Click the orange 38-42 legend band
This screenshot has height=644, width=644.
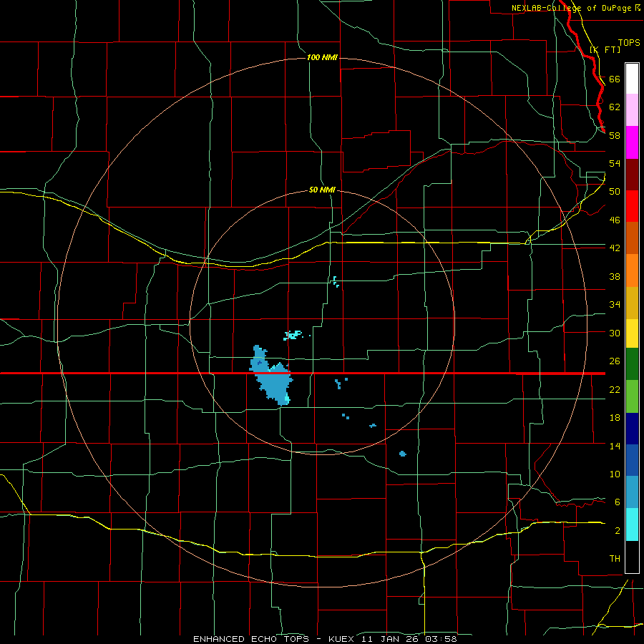click(632, 270)
